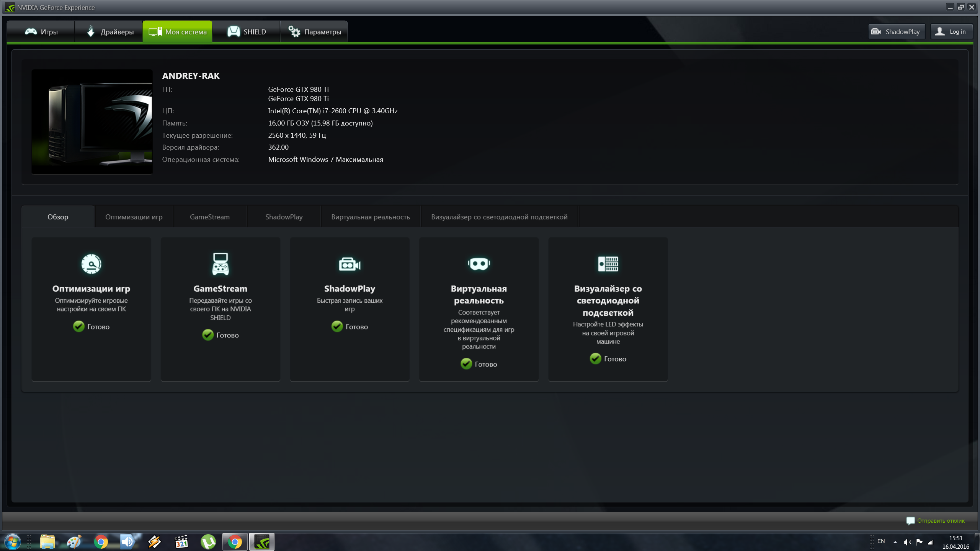Select the GameStream sub-tab

coord(210,217)
